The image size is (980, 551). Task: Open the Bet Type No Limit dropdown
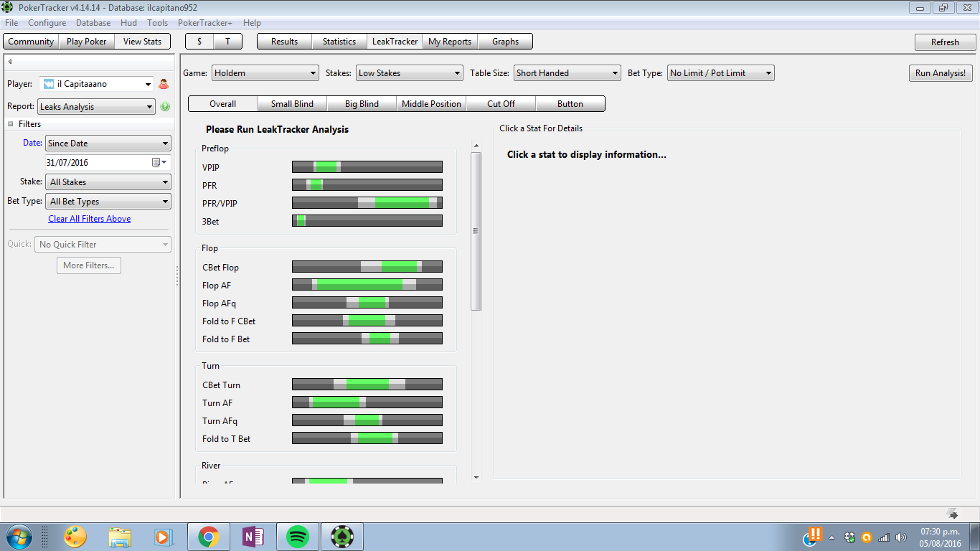pos(721,73)
